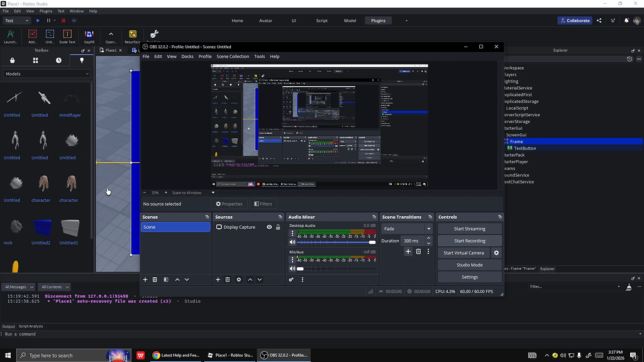The width and height of the screenshot is (644, 362).
Task: Open Toolbox Creations lightbulb tab
Action: click(82, 60)
